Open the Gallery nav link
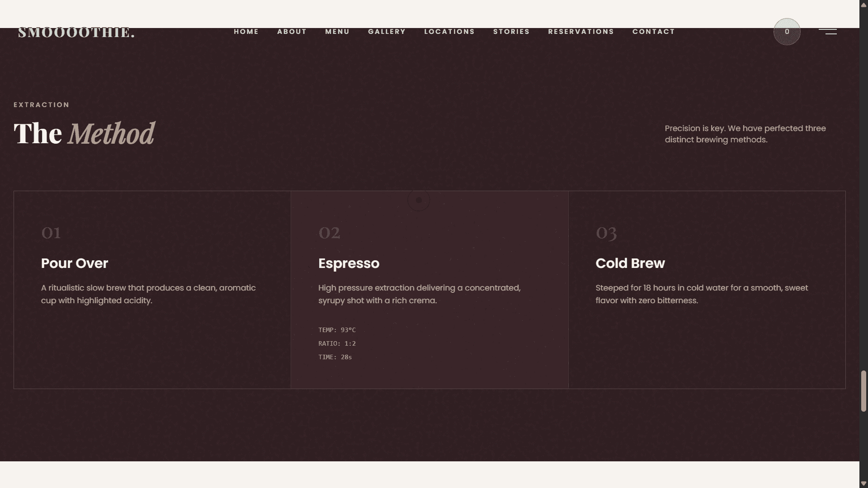The width and height of the screenshot is (868, 488). click(387, 32)
